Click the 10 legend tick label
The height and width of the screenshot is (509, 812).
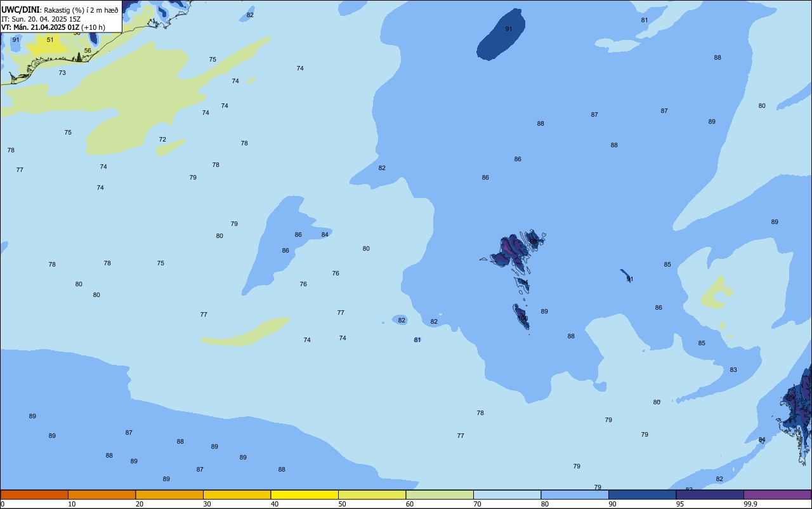point(72,504)
